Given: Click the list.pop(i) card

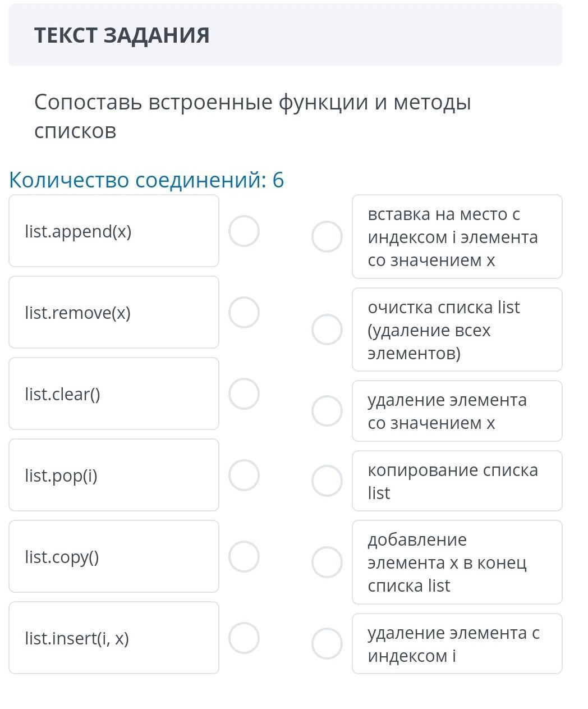Looking at the screenshot, I should [x=114, y=475].
